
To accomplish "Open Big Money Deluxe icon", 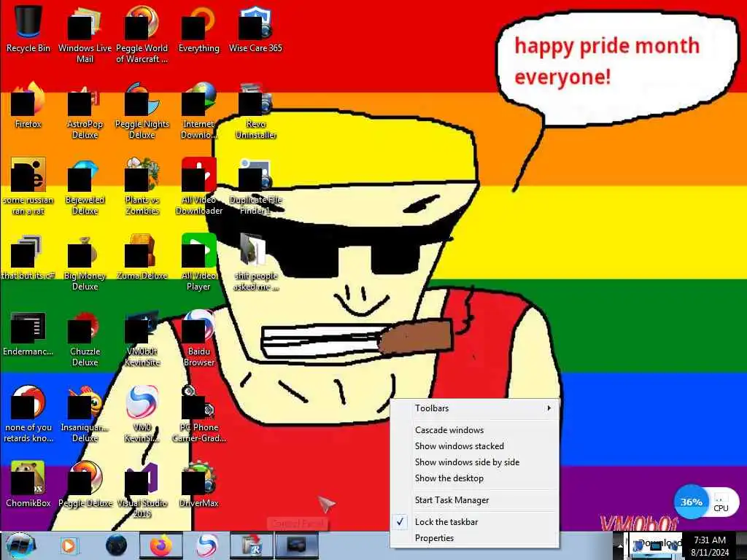I will (85, 262).
